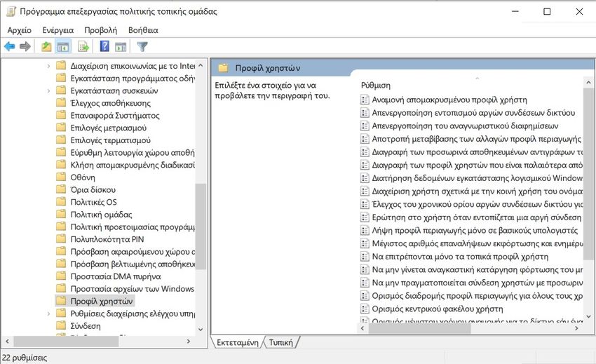
Task: Select Να μην γίνεται αναγκαστική κατάργηση φόρτωσης
Action: click(x=477, y=269)
